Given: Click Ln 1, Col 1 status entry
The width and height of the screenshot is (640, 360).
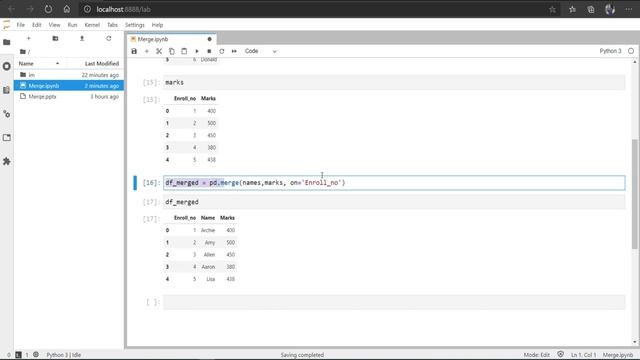Looking at the screenshot, I should 583,355.
